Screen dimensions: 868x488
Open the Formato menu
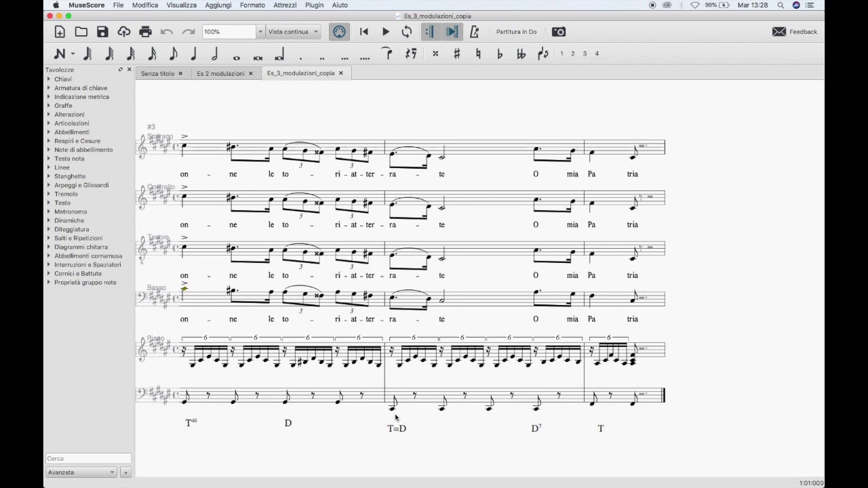click(252, 5)
